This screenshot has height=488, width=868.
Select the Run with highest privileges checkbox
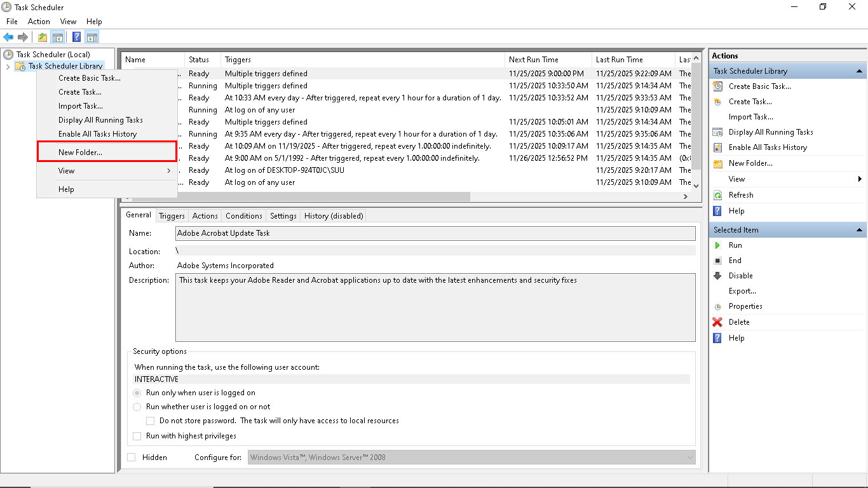137,436
